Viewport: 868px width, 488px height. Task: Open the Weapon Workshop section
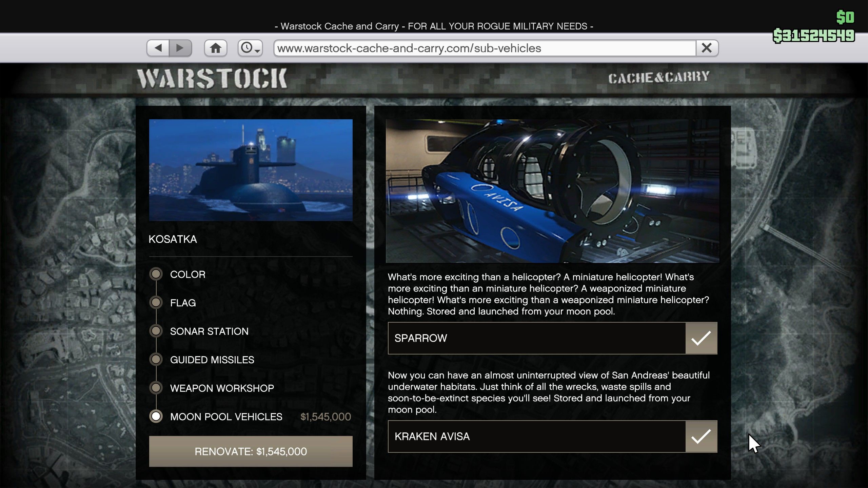(222, 388)
